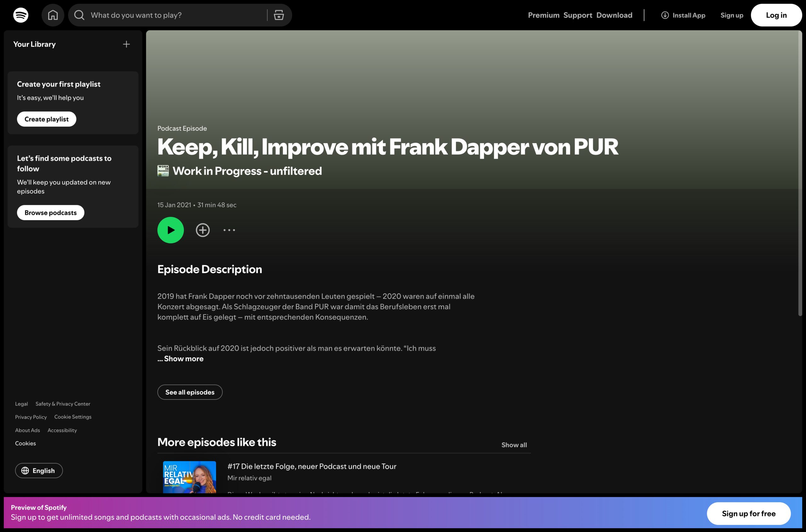
Task: Click episode title Keep, Kill, Improve
Action: [388, 147]
